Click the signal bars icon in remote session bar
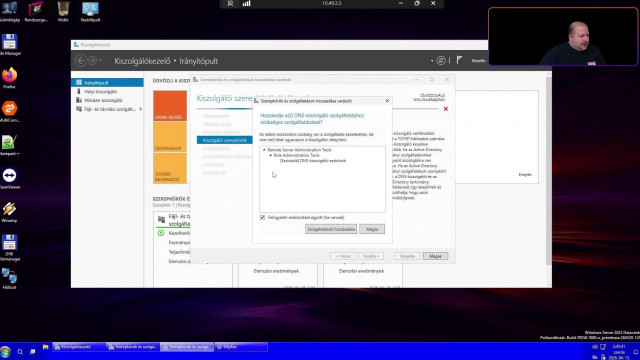Image resolution: width=640 pixels, height=360 pixels. pos(246,3)
